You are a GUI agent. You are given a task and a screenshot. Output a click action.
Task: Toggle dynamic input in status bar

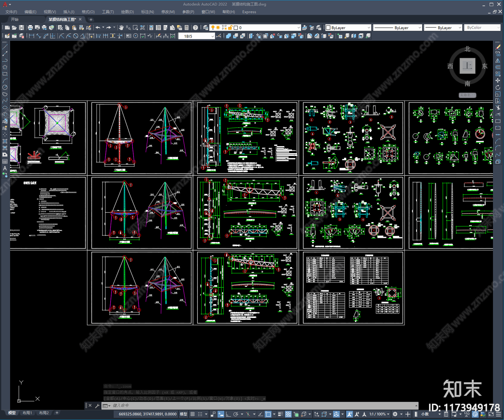click(221, 414)
